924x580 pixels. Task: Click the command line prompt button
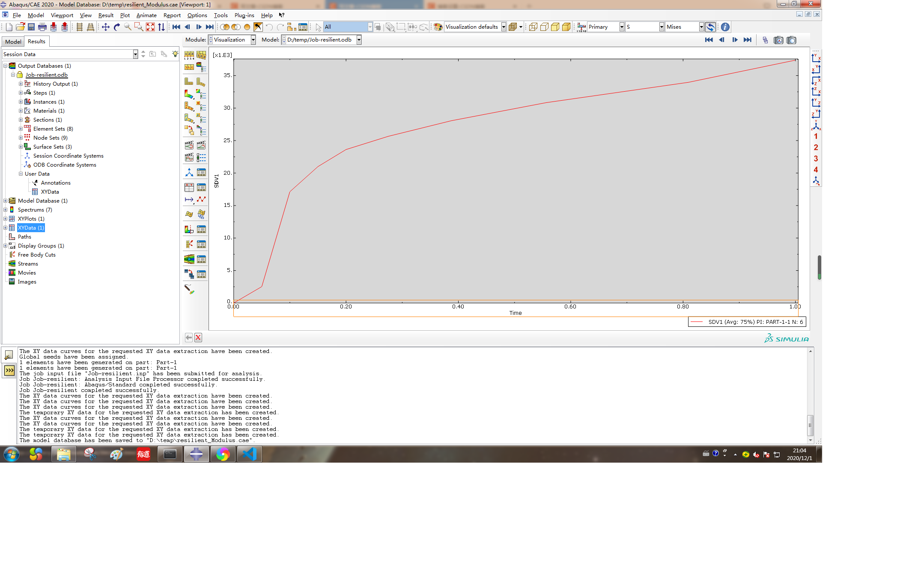[9, 370]
